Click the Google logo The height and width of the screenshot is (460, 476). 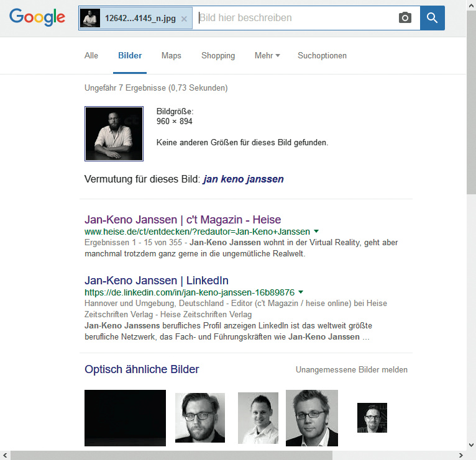tap(37, 17)
